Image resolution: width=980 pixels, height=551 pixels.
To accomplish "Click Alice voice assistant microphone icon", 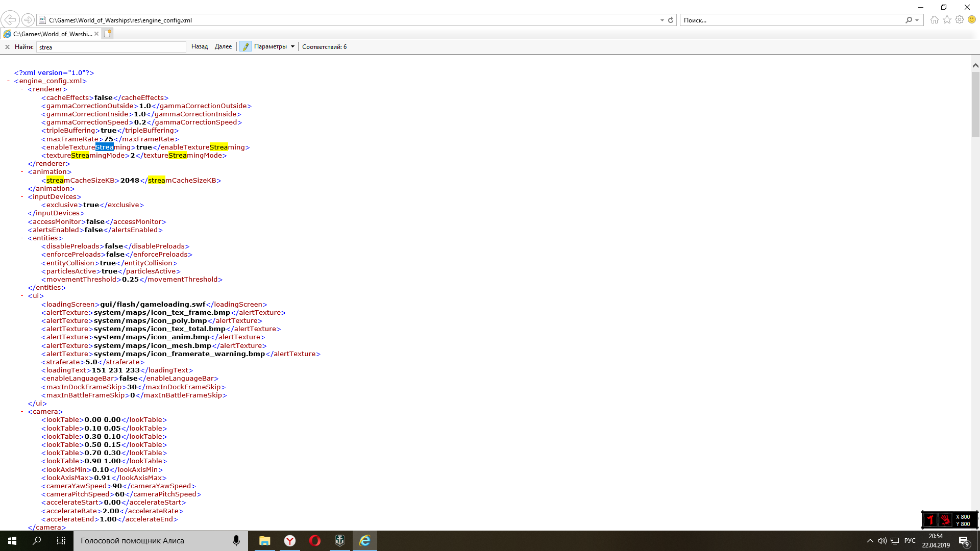I will (236, 541).
